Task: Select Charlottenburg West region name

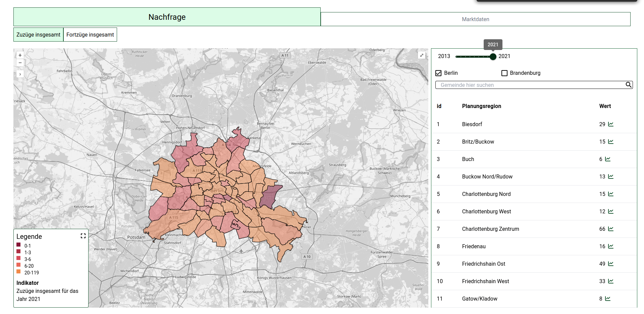Action: (486, 211)
